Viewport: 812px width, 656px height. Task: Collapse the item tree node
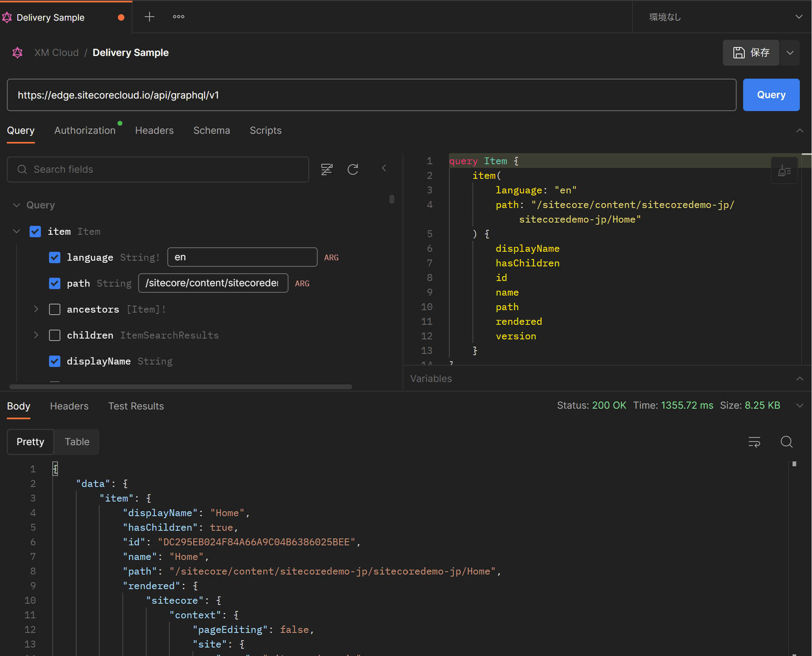17,231
